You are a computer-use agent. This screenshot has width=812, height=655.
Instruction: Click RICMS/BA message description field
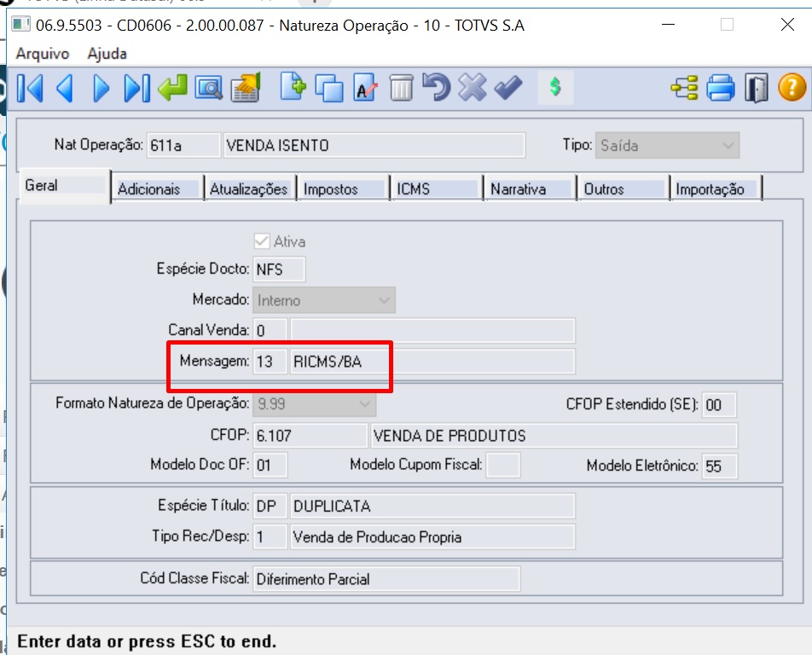432,362
